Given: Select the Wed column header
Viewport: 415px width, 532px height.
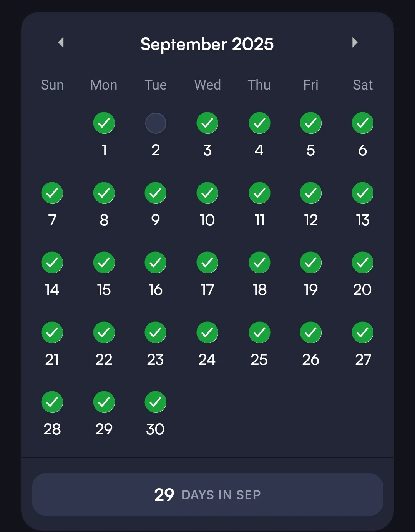Looking at the screenshot, I should [207, 85].
